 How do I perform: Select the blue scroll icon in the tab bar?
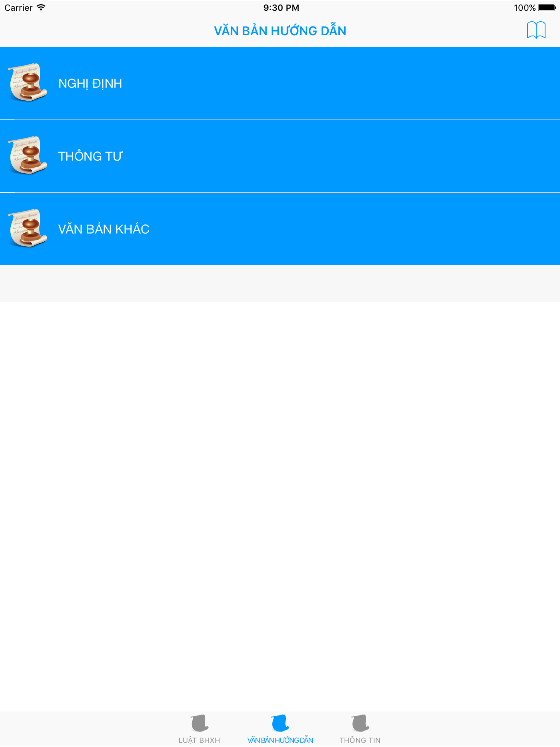[x=280, y=723]
